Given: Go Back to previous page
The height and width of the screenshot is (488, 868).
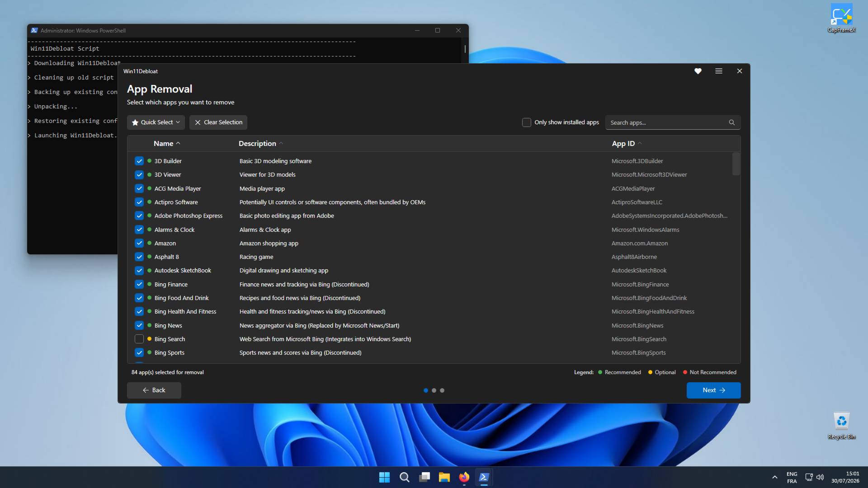Looking at the screenshot, I should 154,390.
